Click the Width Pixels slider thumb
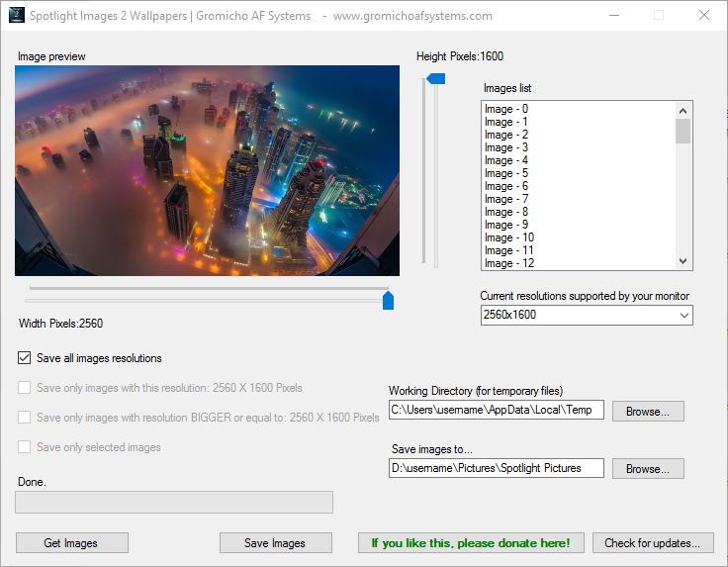Screen dimensions: 728x567 pyautogui.click(x=388, y=301)
